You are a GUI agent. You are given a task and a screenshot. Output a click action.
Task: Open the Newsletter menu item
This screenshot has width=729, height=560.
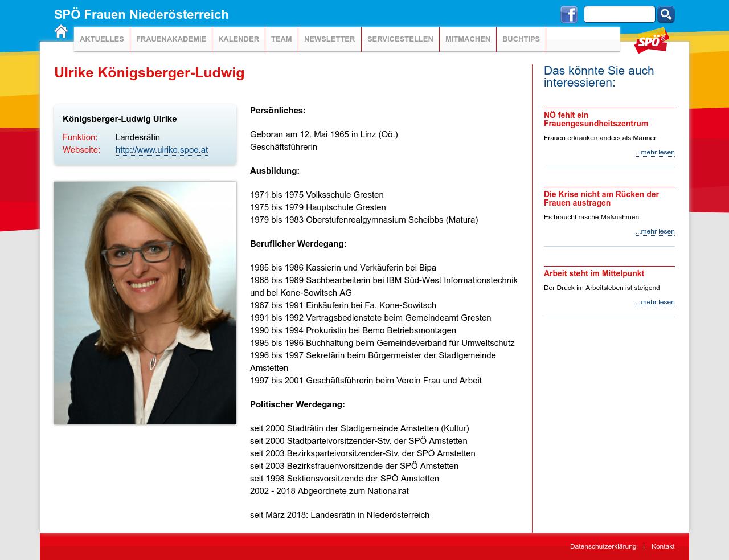coord(329,39)
